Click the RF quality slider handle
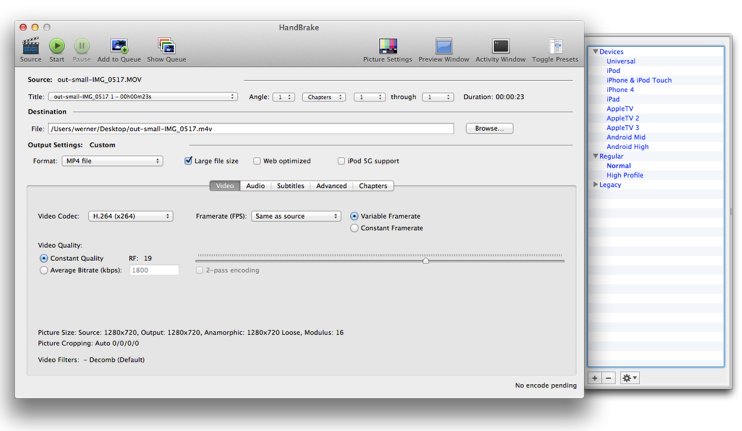This screenshot has height=431, width=742. tap(425, 261)
